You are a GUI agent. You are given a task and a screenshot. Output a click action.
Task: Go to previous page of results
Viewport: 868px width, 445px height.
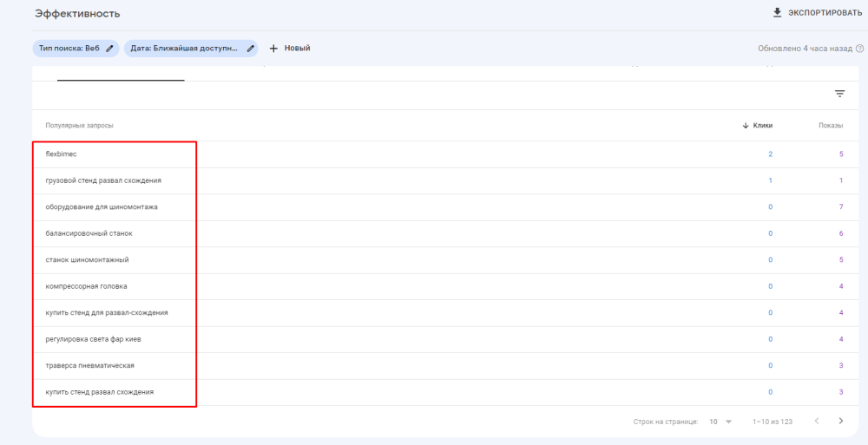coord(816,421)
